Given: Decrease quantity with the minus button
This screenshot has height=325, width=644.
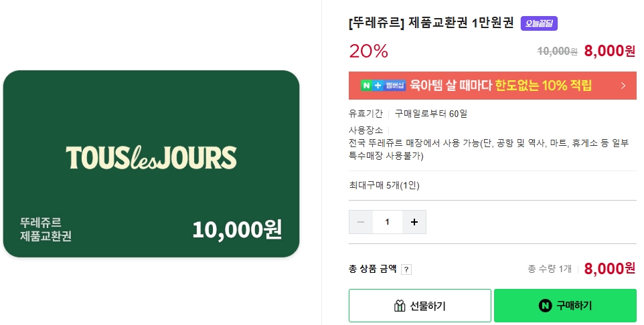Looking at the screenshot, I should [361, 222].
